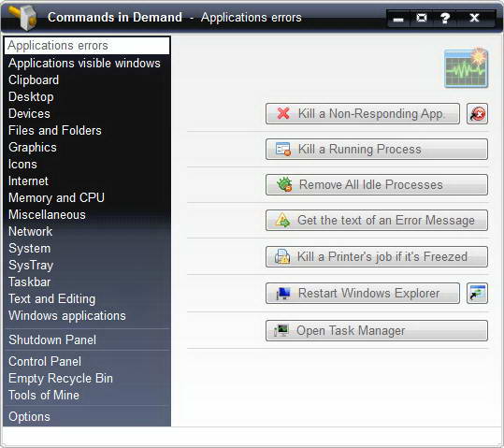Select Taskbar category
Image resolution: width=504 pixels, height=448 pixels.
click(x=87, y=282)
